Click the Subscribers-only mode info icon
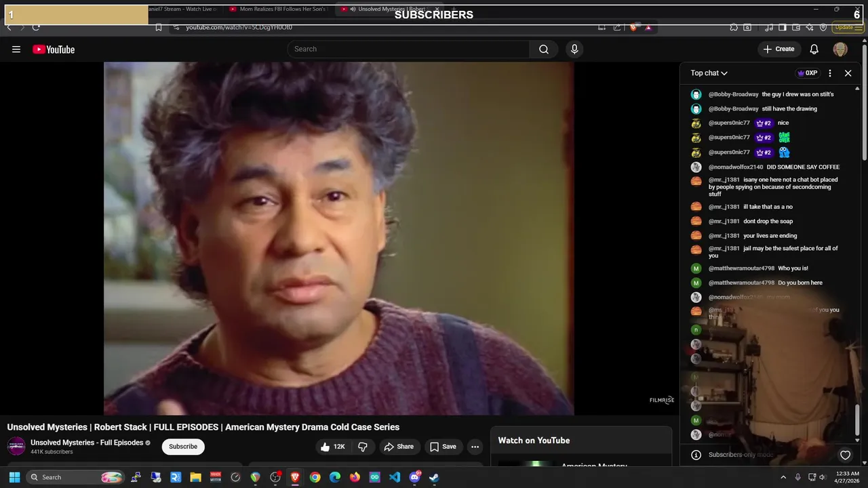 click(696, 455)
